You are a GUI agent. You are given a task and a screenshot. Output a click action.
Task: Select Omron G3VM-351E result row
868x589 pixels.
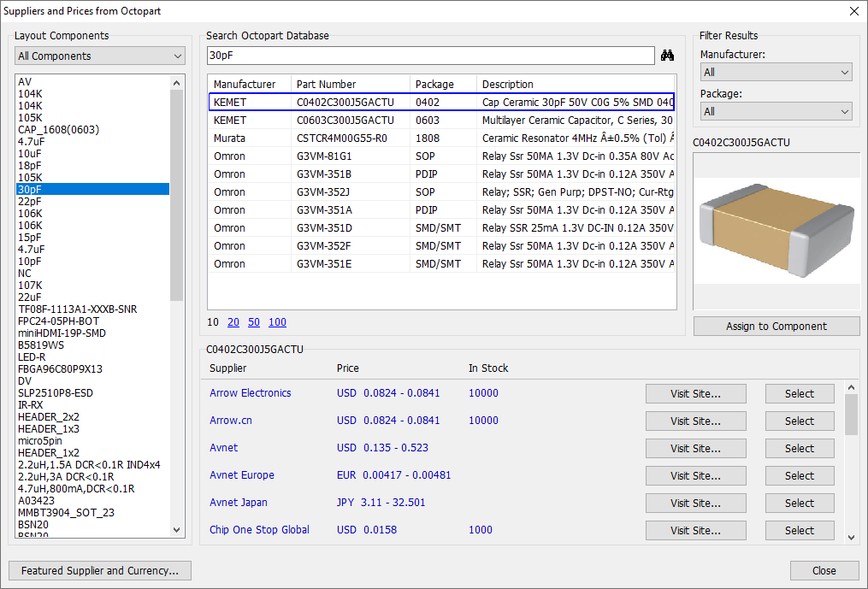click(x=442, y=263)
